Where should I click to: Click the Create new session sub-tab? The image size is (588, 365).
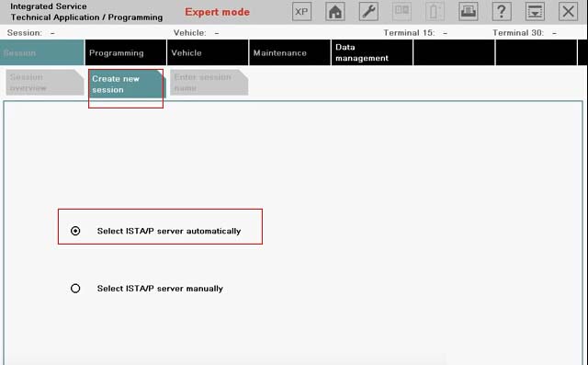(127, 84)
